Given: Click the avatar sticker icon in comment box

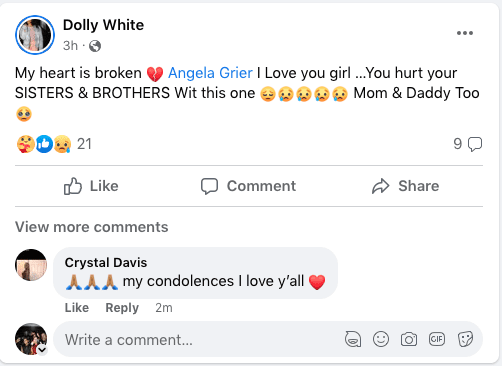Looking at the screenshot, I should (x=353, y=339).
